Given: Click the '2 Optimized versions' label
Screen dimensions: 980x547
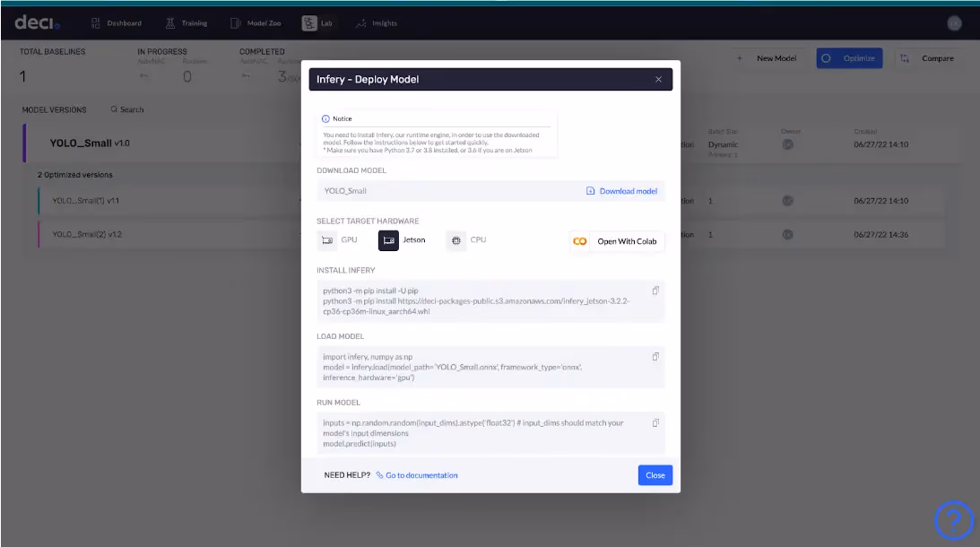Looking at the screenshot, I should 75,175.
